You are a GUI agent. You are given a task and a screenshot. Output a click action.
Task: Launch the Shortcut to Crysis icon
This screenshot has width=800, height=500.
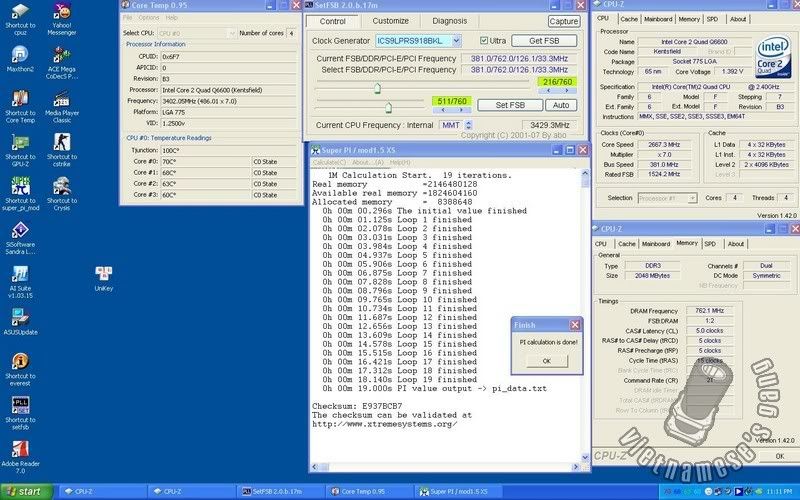coord(62,194)
